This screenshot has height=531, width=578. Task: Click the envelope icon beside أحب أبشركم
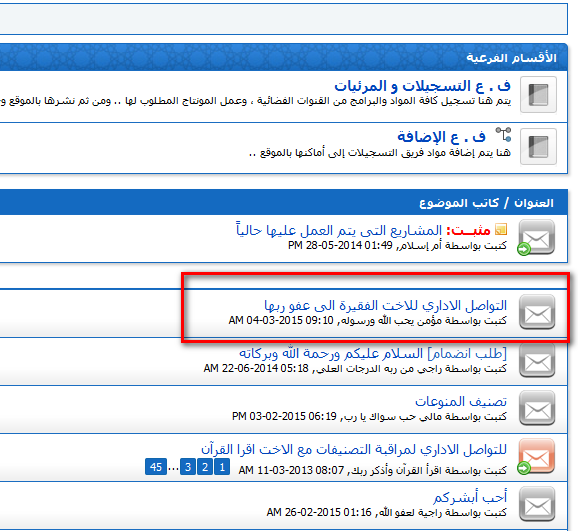pos(537,504)
